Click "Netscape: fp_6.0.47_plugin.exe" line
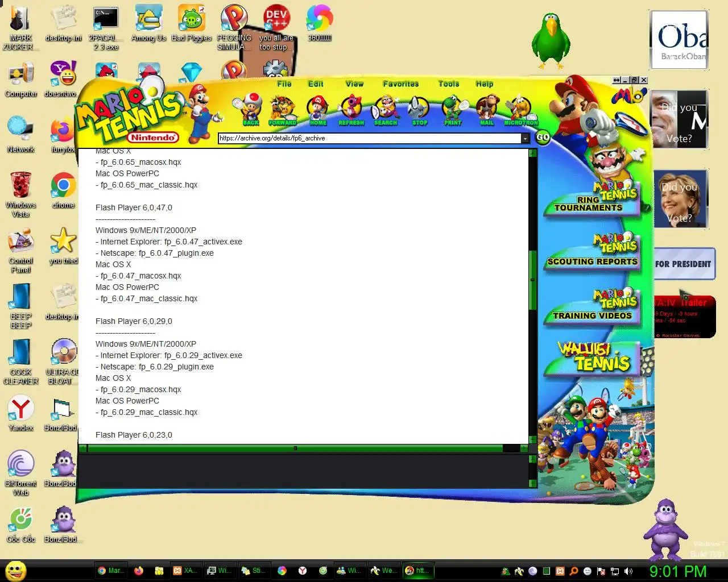This screenshot has height=582, width=728. pyautogui.click(x=155, y=253)
